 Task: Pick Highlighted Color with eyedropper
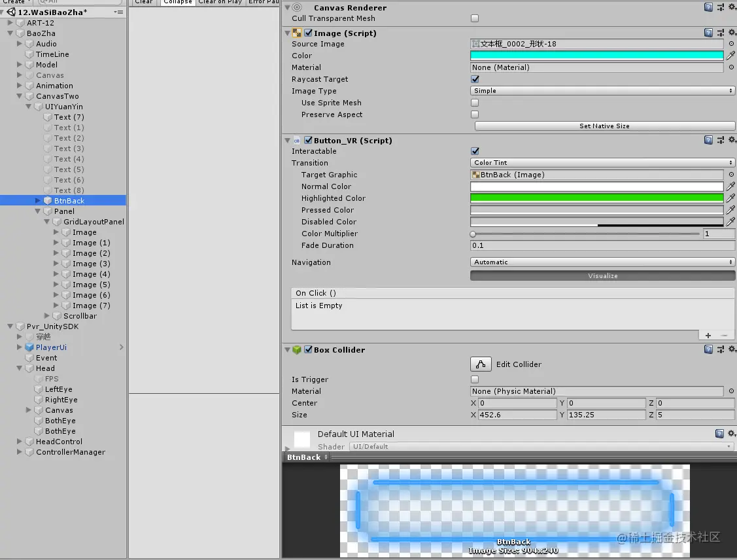[x=730, y=198]
